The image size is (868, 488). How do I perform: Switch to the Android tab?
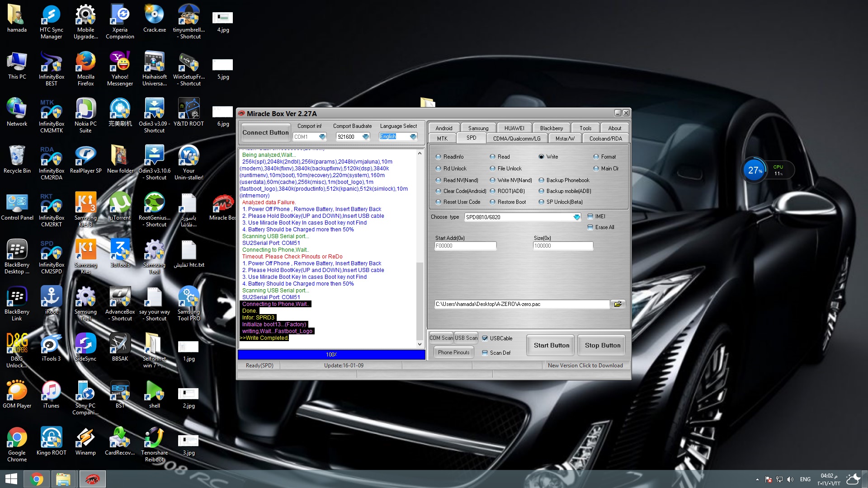[x=443, y=128]
